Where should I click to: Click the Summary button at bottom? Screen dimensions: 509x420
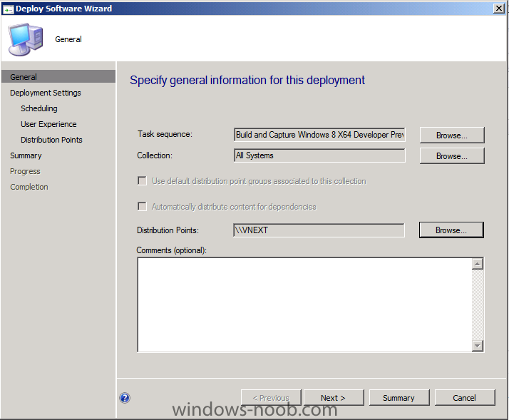pyautogui.click(x=399, y=398)
